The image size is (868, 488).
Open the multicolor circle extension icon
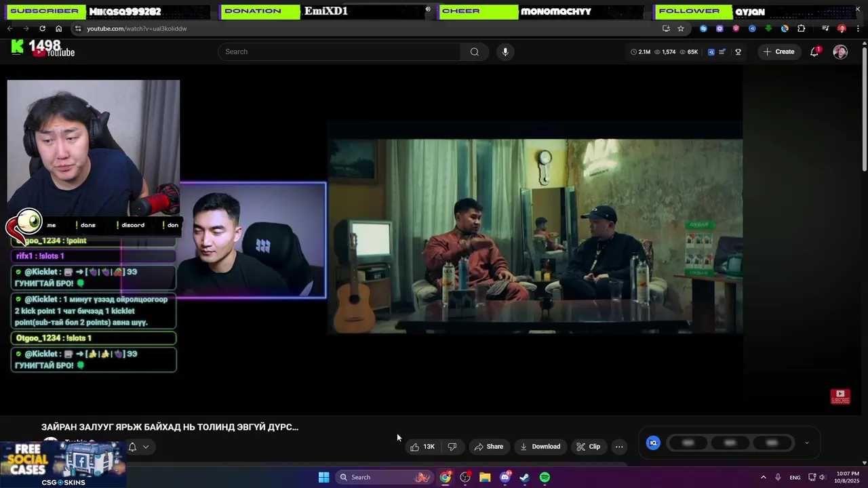pyautogui.click(x=785, y=28)
